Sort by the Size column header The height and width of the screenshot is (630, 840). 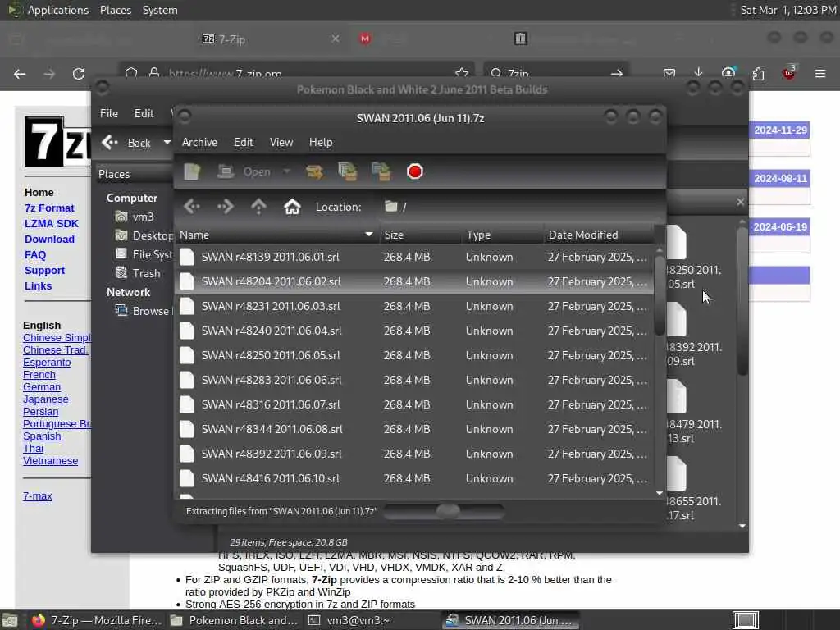(420, 235)
